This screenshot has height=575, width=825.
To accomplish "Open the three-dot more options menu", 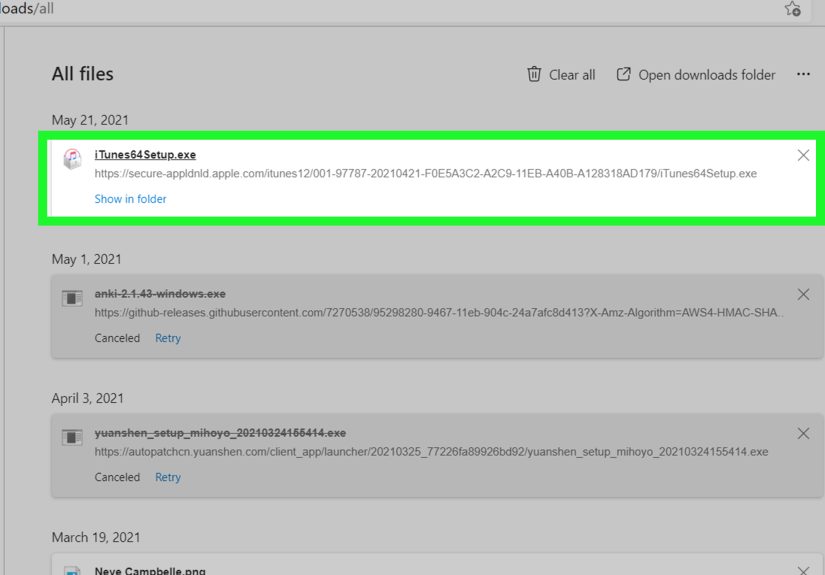I will click(803, 74).
